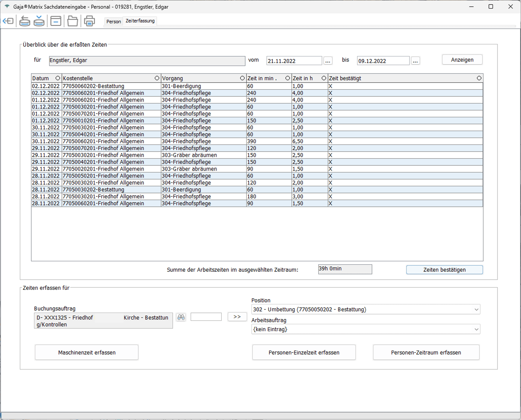Viewport: 521px width, 420px height.
Task: Click the binoculars search icon beside Buchungsauftrag
Action: pos(181,317)
